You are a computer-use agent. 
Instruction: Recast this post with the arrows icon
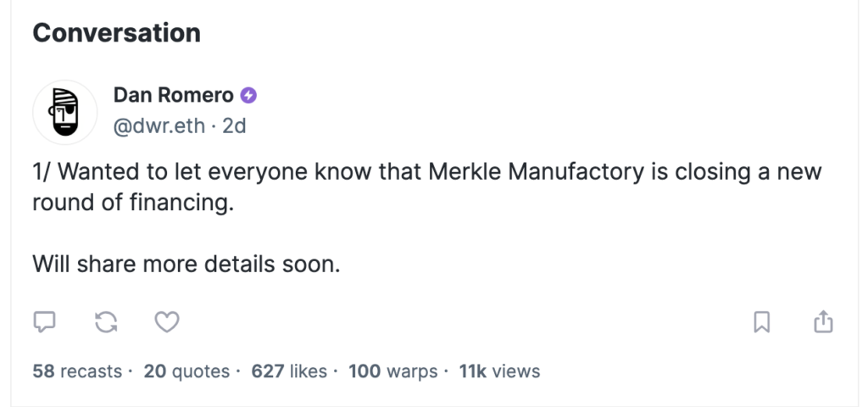(106, 321)
